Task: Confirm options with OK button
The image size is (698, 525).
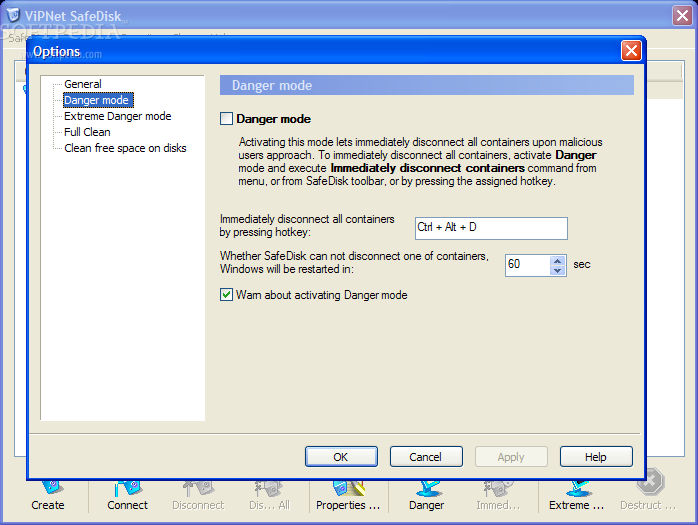Action: [341, 457]
